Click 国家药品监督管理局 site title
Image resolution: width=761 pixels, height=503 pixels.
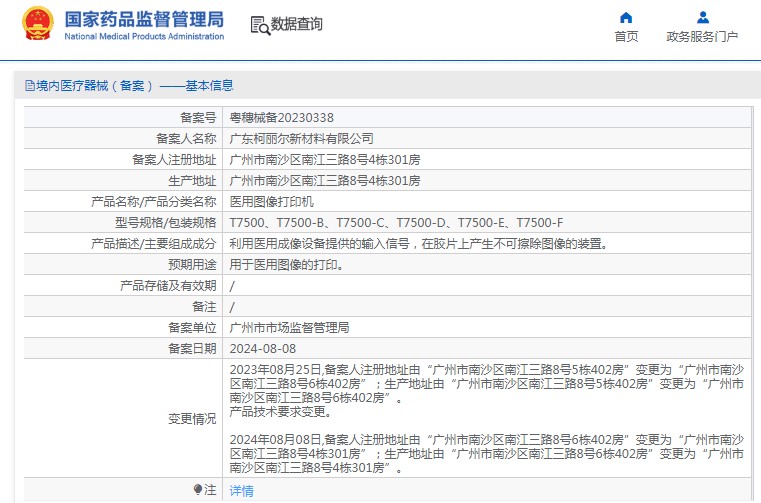pos(144,19)
